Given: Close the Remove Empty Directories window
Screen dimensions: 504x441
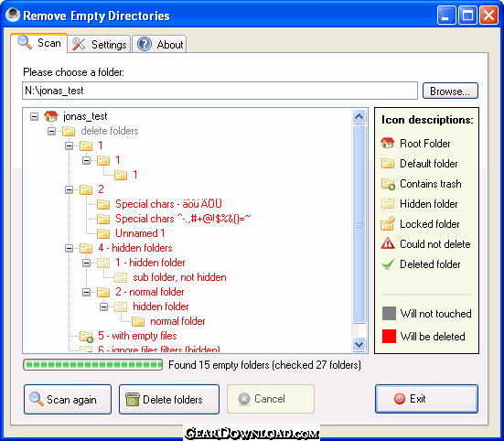Looking at the screenshot, I should coord(488,16).
